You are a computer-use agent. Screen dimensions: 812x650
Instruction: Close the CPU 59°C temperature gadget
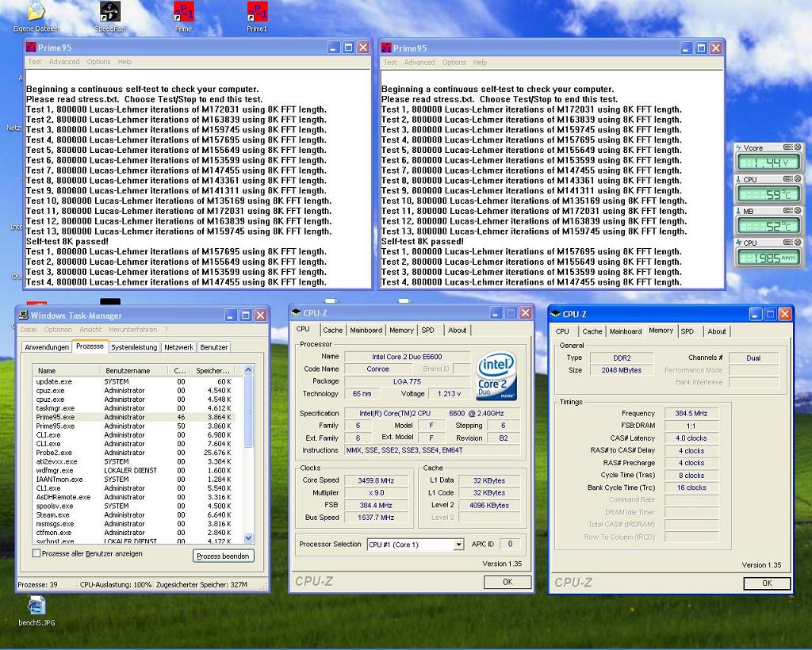click(x=798, y=178)
